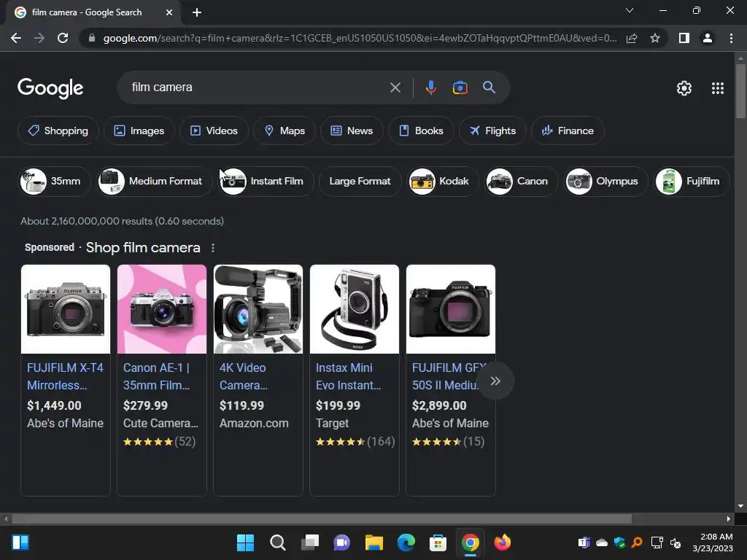Share this page from address bar

[x=632, y=38]
